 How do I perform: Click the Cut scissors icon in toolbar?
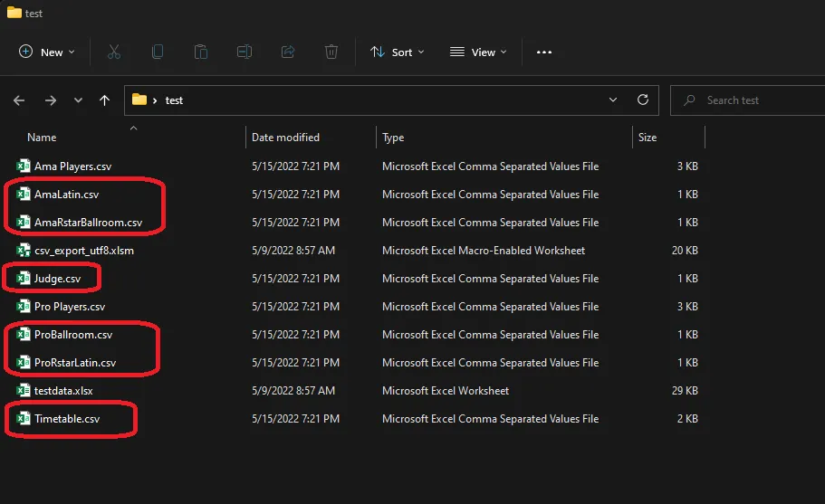click(114, 52)
